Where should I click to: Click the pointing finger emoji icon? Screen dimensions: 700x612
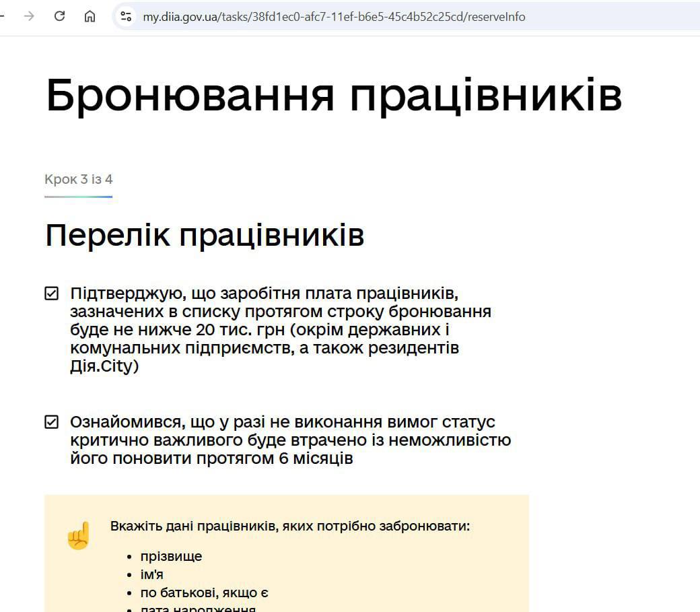pyautogui.click(x=78, y=536)
